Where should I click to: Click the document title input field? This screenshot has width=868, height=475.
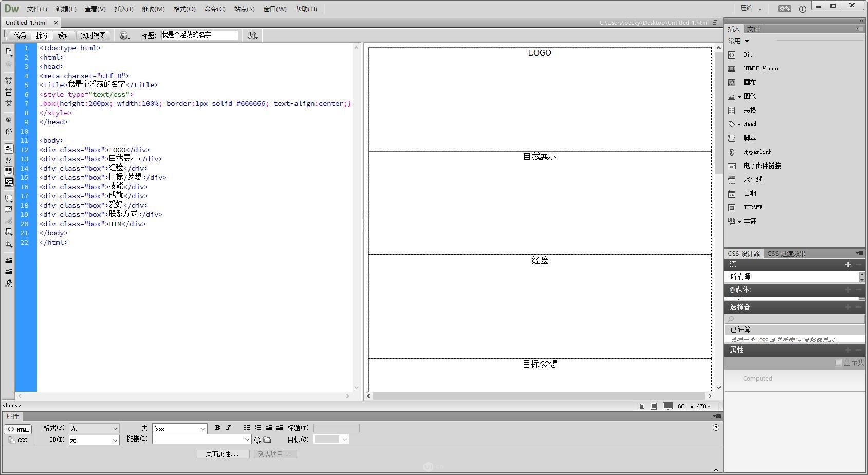[199, 35]
